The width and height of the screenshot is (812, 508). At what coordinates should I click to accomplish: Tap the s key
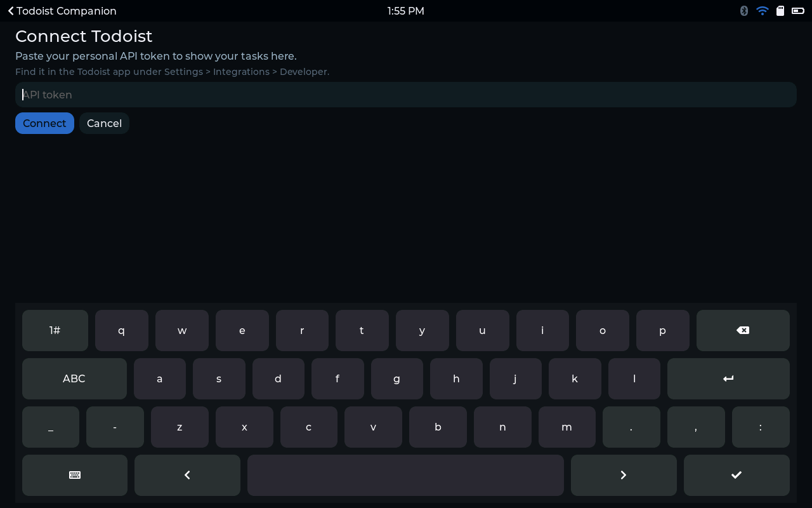coord(219,378)
